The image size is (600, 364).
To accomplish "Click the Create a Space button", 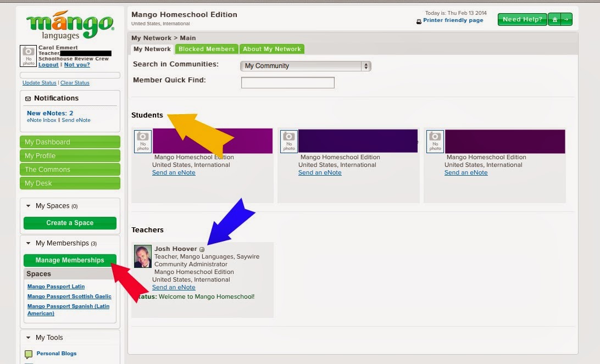I will [70, 223].
